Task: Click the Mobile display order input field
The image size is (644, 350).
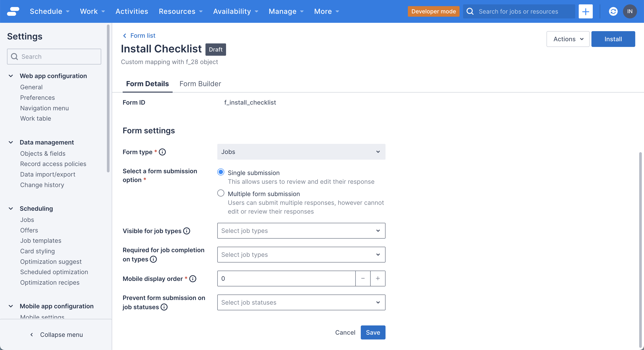Action: pyautogui.click(x=286, y=279)
